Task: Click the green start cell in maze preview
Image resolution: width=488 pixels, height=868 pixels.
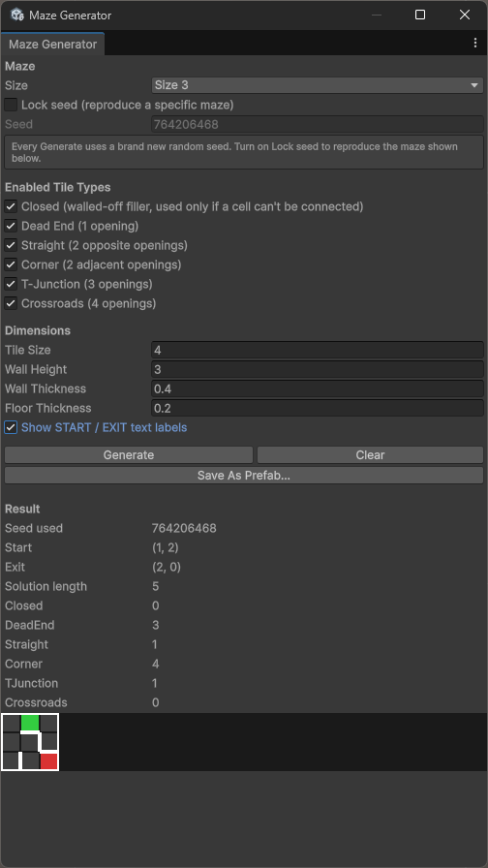Action: [30, 723]
